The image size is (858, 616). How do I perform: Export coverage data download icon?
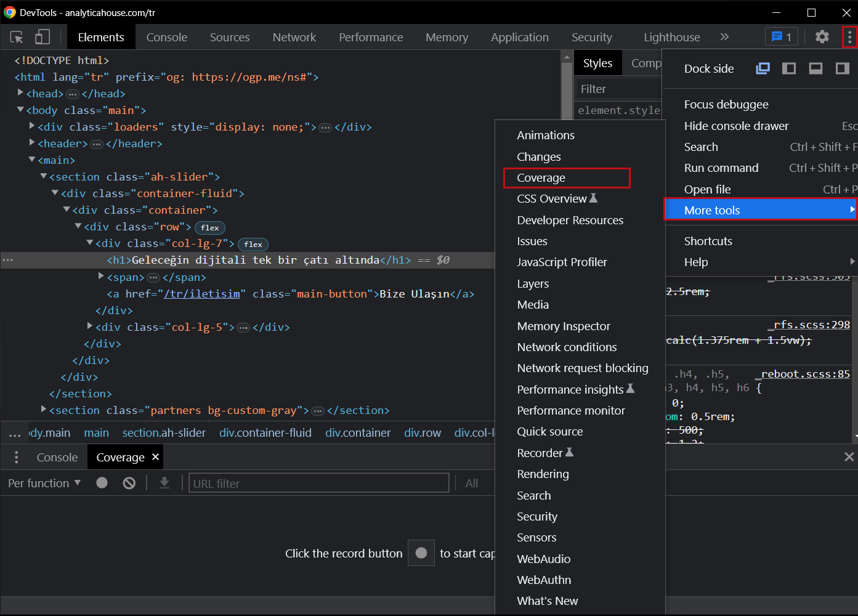(x=164, y=483)
